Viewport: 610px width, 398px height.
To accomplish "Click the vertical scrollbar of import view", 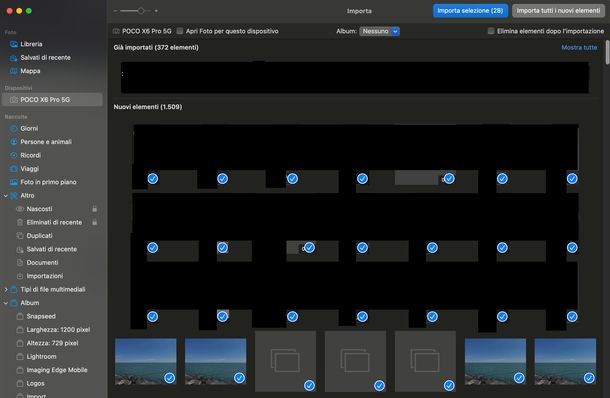I will [607, 51].
